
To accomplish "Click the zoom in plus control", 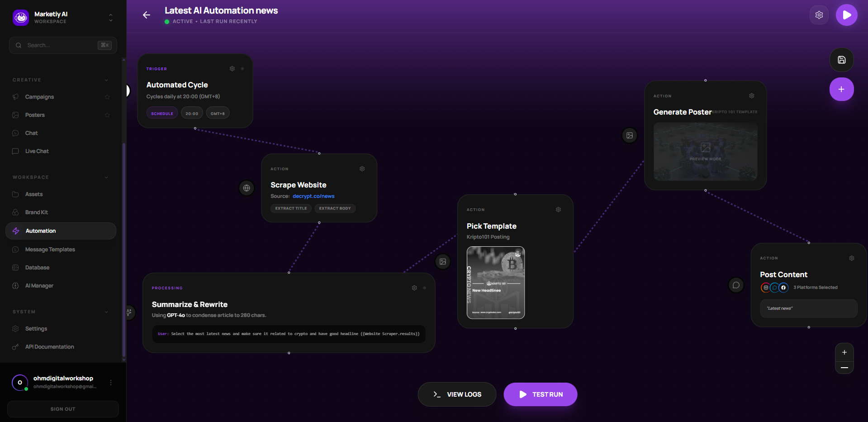I will pos(844,352).
